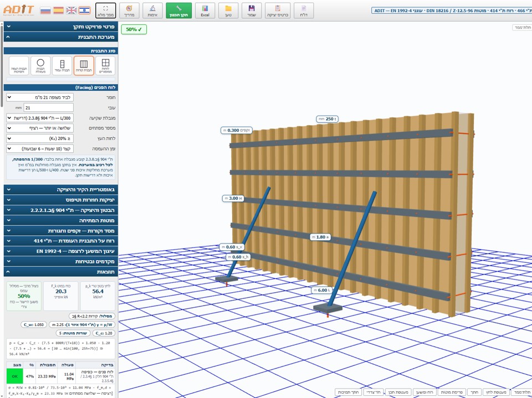
Task: Click the 3.00 H height label
Action: click(x=233, y=198)
